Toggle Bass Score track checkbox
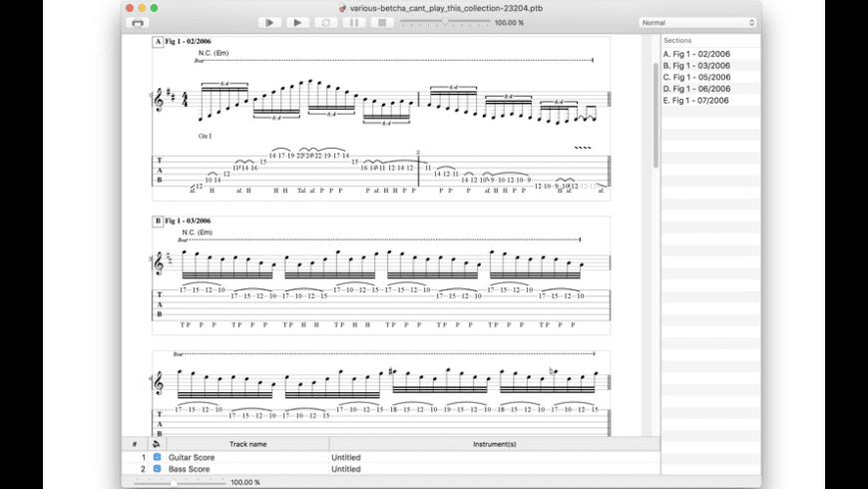Image resolution: width=868 pixels, height=489 pixels. [158, 468]
